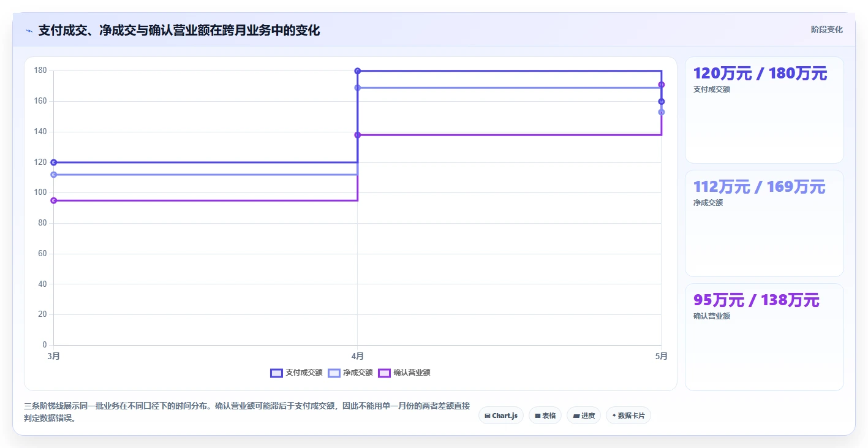The width and height of the screenshot is (868, 448).
Task: Click the 3月 x-axis label
Action: click(54, 356)
